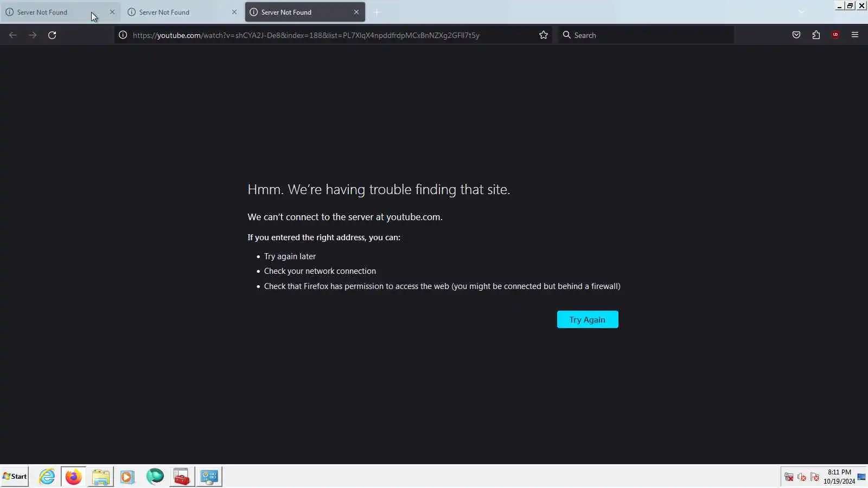This screenshot has width=868, height=488.
Task: Minimize the Firefox window
Action: click(x=839, y=6)
